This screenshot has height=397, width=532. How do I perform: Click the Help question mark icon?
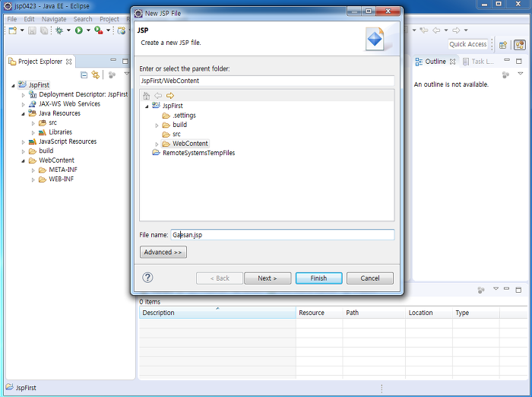(147, 278)
